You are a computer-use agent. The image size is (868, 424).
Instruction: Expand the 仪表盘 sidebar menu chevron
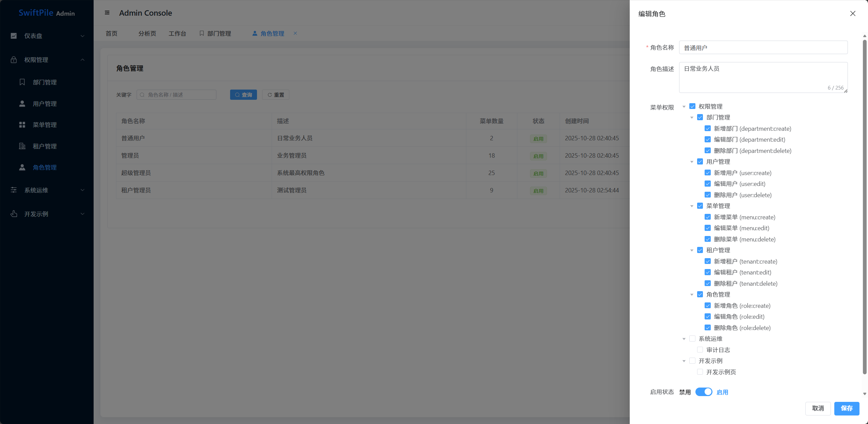[82, 36]
